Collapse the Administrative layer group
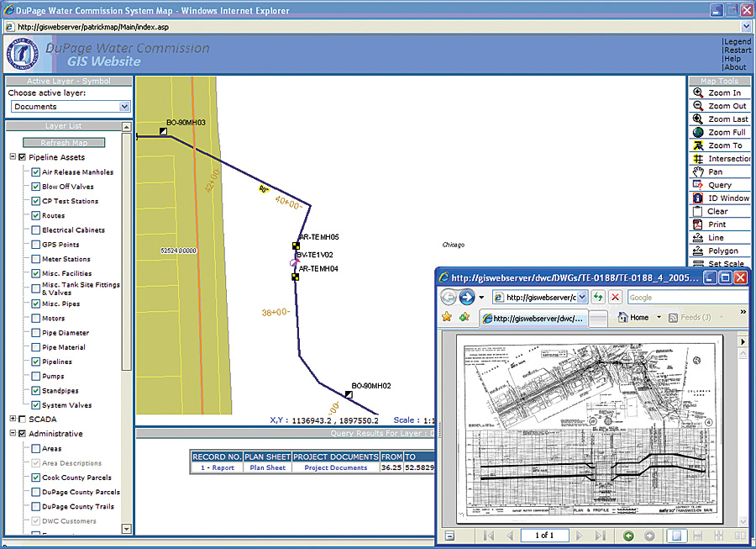The height and width of the screenshot is (549, 756). pos(13,433)
